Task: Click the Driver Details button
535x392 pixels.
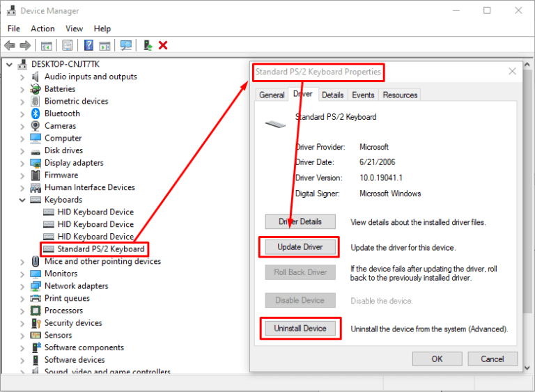Action: pyautogui.click(x=300, y=221)
